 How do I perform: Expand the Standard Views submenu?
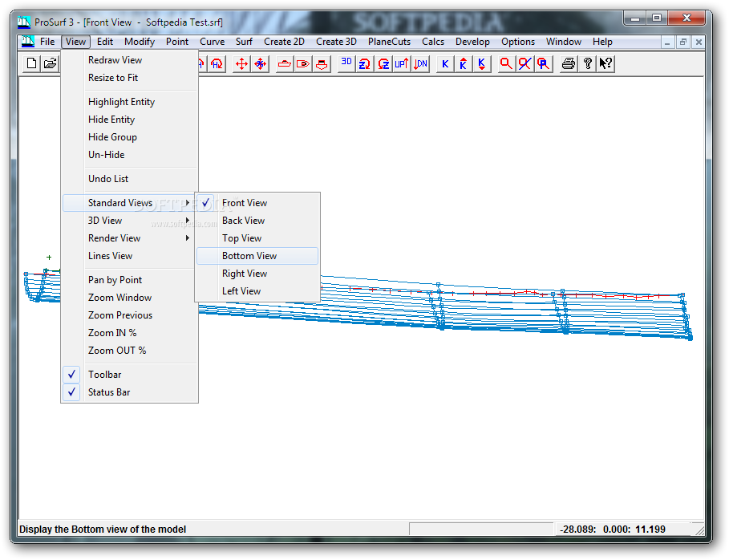[129, 203]
